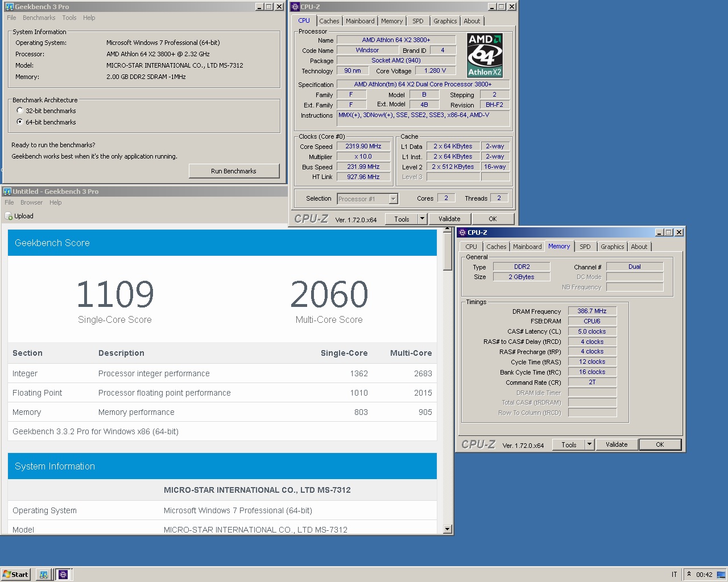Open File menu in Untitled results window
This screenshot has width=728, height=582.
[x=9, y=202]
